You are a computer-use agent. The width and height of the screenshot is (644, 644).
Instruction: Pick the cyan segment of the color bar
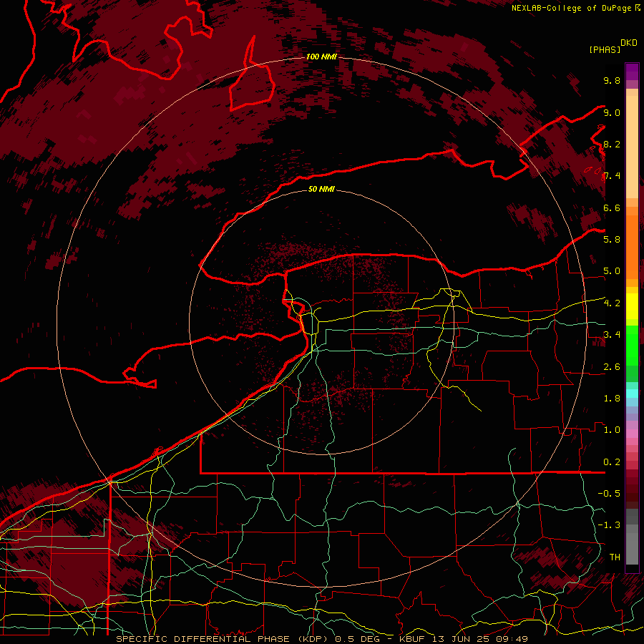click(x=632, y=394)
